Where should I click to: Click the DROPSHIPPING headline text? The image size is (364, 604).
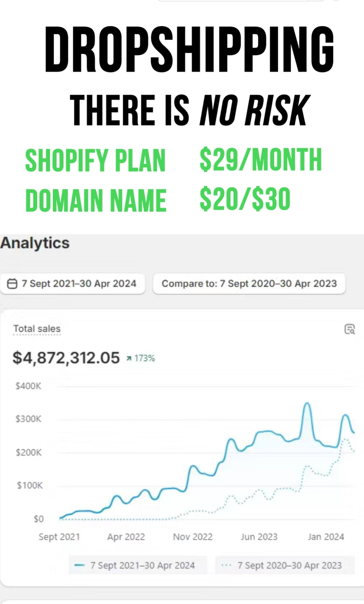coord(189,50)
